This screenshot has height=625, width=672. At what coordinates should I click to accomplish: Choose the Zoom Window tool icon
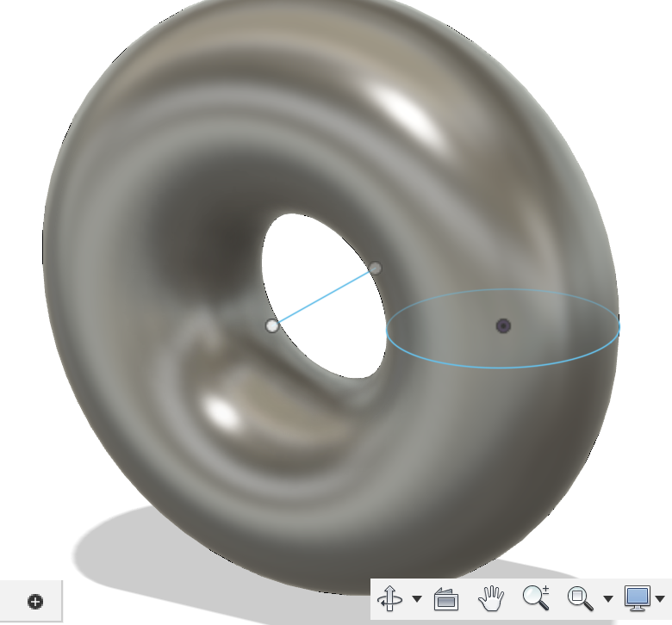pyautogui.click(x=581, y=598)
